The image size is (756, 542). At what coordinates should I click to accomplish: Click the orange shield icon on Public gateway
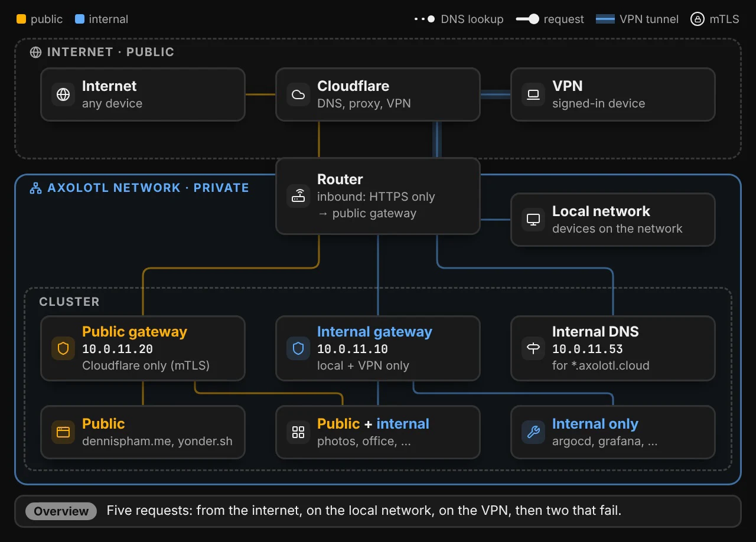63,348
